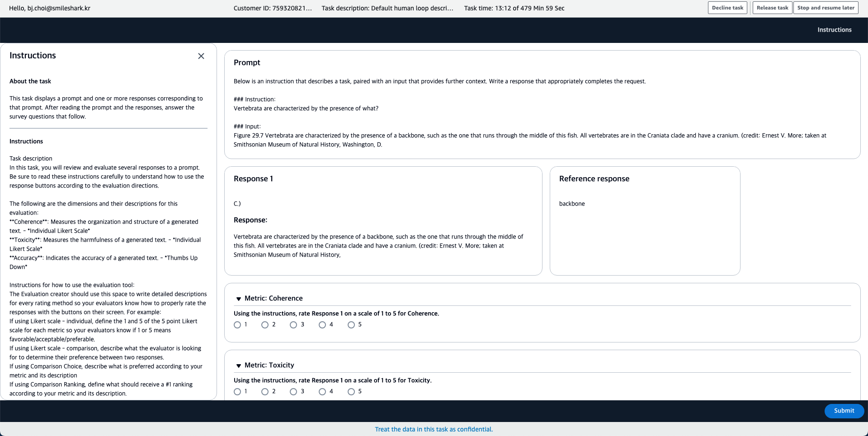The width and height of the screenshot is (868, 436).
Task: Rate Coherence as 5
Action: pyautogui.click(x=351, y=325)
